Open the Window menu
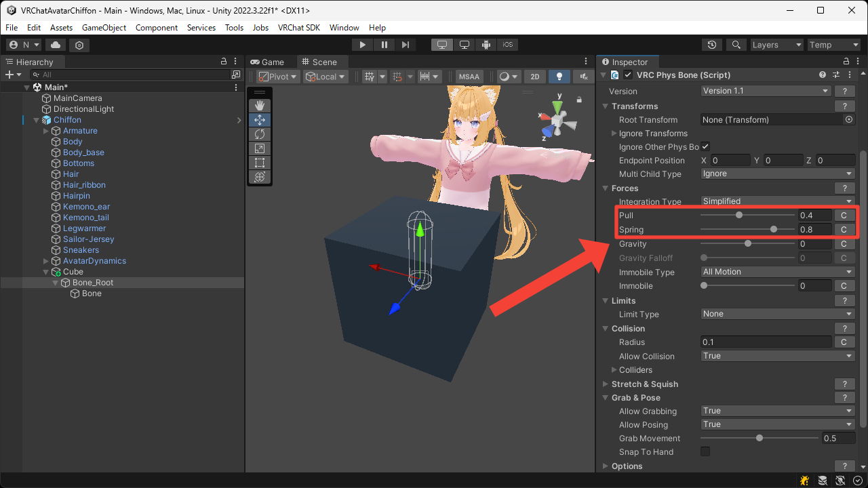The width and height of the screenshot is (868, 488). point(344,28)
